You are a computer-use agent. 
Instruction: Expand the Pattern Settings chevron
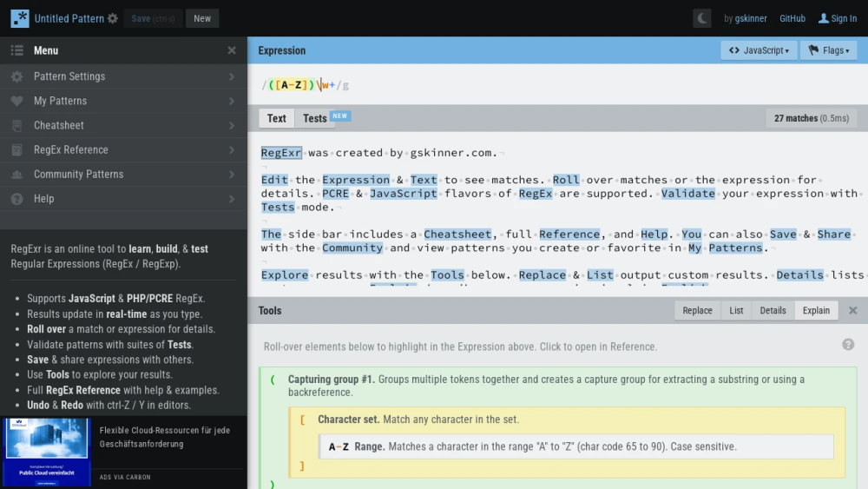pyautogui.click(x=232, y=76)
